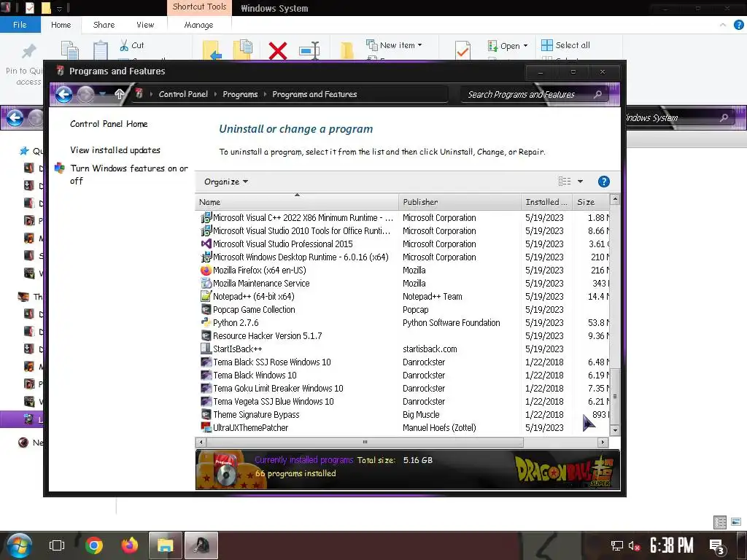Viewport: 747px width, 560px height.
Task: Click StartIsBack++ program icon
Action: (x=206, y=349)
